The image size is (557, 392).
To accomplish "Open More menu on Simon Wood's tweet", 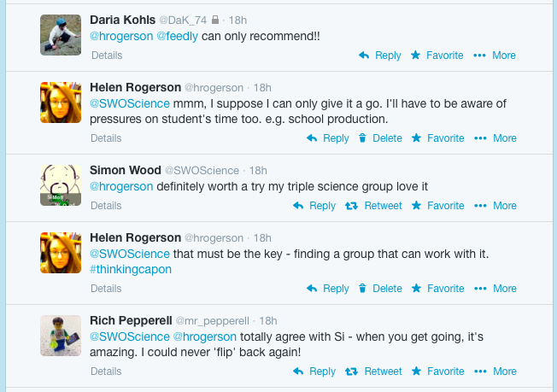I will tap(495, 206).
